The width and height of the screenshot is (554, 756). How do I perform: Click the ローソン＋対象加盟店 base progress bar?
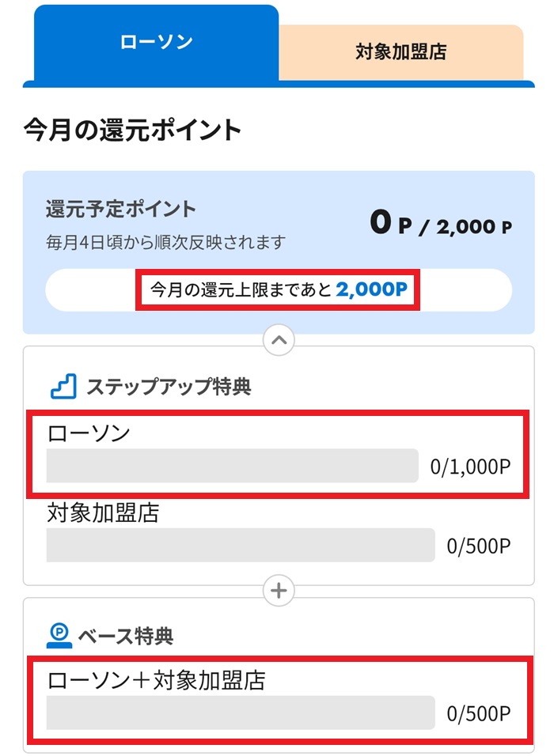point(241,713)
